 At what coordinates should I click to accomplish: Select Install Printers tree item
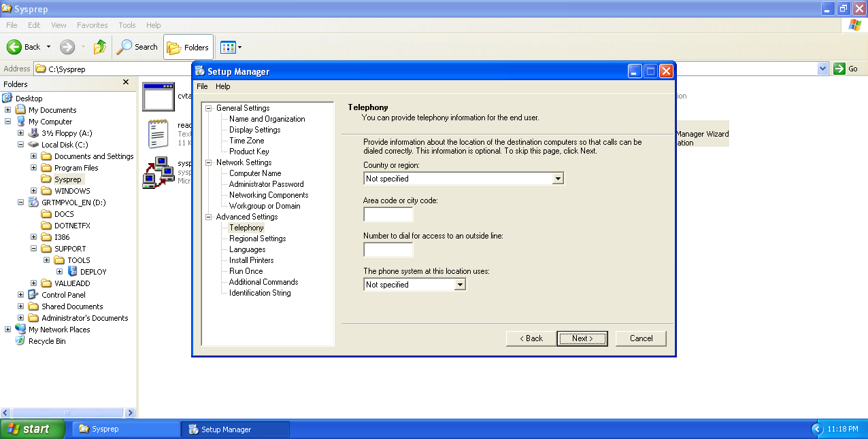(252, 260)
